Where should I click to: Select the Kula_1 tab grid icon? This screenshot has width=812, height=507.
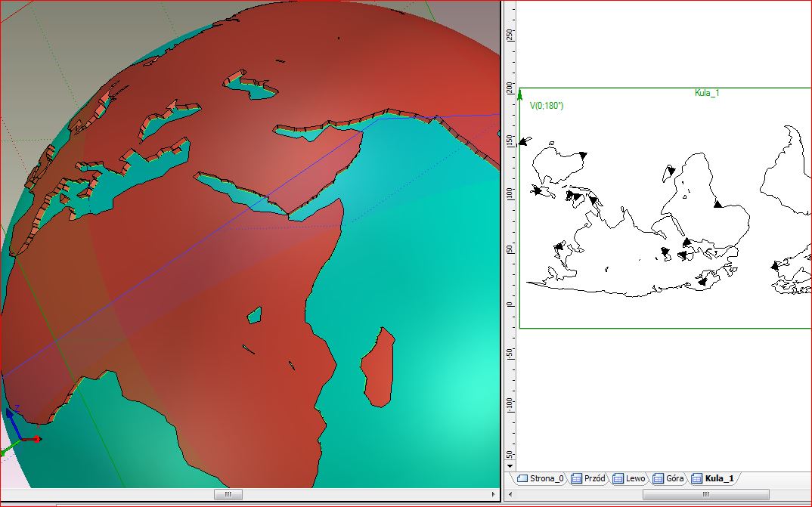[697, 478]
